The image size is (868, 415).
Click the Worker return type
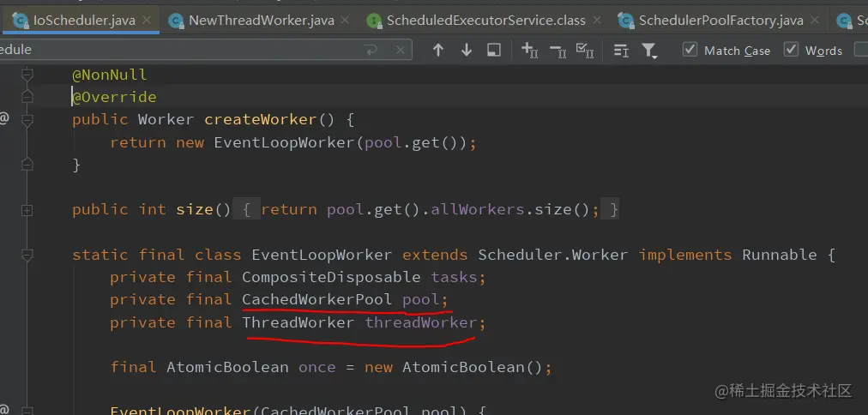(x=166, y=119)
